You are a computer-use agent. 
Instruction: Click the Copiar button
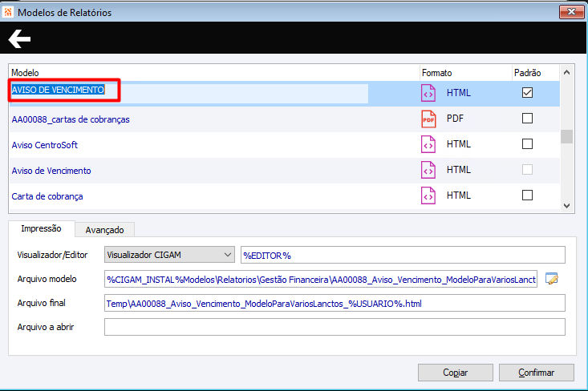[x=456, y=373]
